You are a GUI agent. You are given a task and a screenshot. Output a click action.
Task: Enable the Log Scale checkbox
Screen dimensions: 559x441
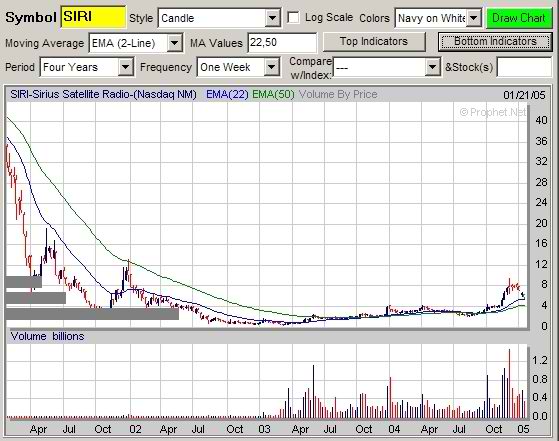[293, 17]
